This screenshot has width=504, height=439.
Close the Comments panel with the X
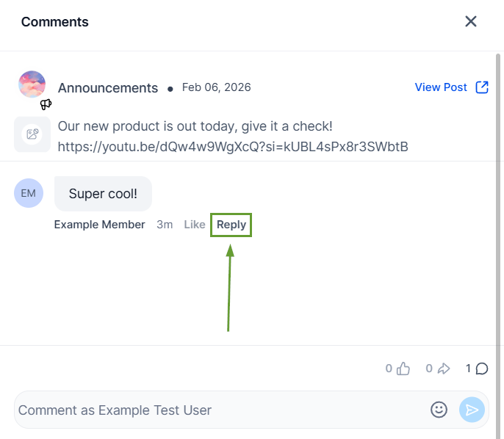pos(470,21)
